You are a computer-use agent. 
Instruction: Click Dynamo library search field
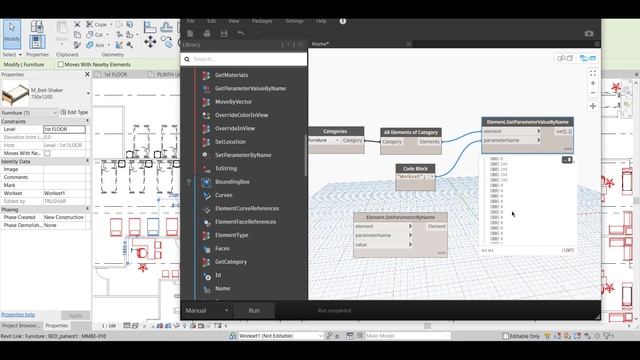click(x=244, y=59)
